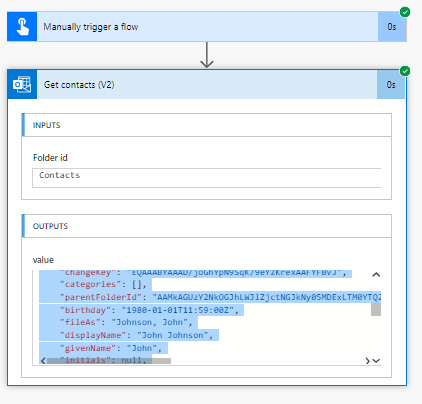Image resolution: width=422 pixels, height=404 pixels.
Task: Click the horizontal scrollbar thumb in value box
Action: [109, 361]
